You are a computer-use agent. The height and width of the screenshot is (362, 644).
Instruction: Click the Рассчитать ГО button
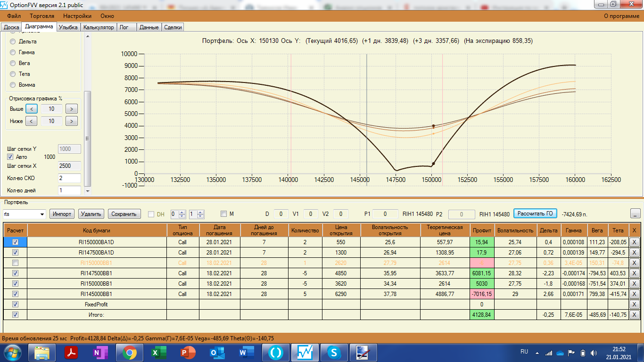click(x=535, y=214)
